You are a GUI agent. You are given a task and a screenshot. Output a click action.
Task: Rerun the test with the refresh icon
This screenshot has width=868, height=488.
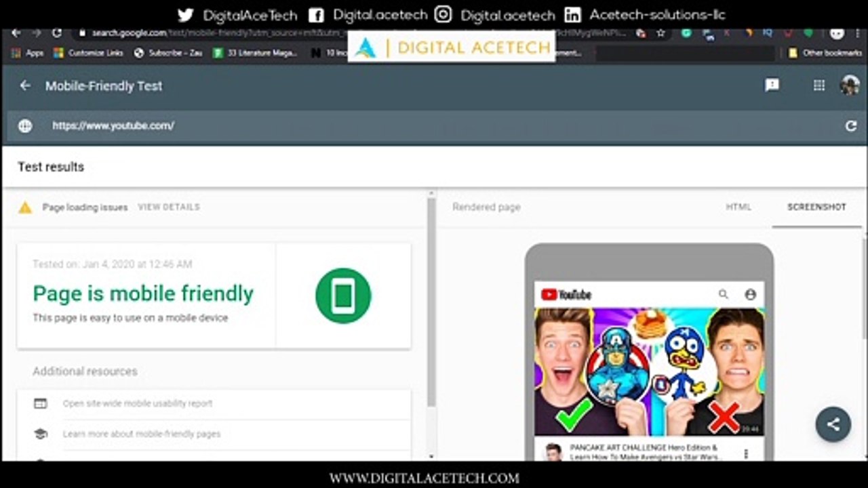pyautogui.click(x=851, y=125)
